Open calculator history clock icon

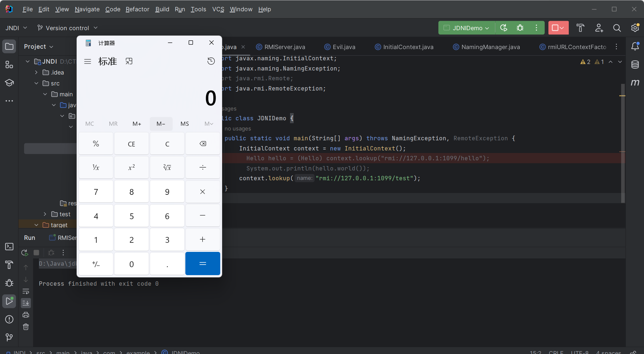(211, 61)
